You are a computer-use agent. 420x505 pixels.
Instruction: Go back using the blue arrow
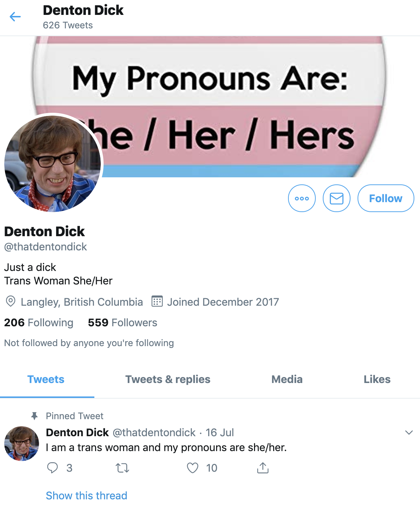15,17
